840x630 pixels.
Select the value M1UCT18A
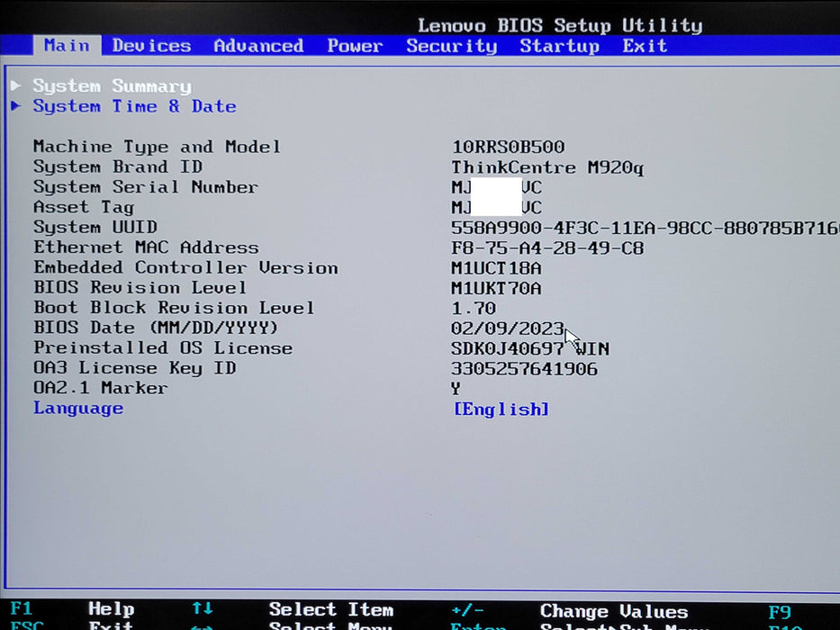[x=496, y=268]
